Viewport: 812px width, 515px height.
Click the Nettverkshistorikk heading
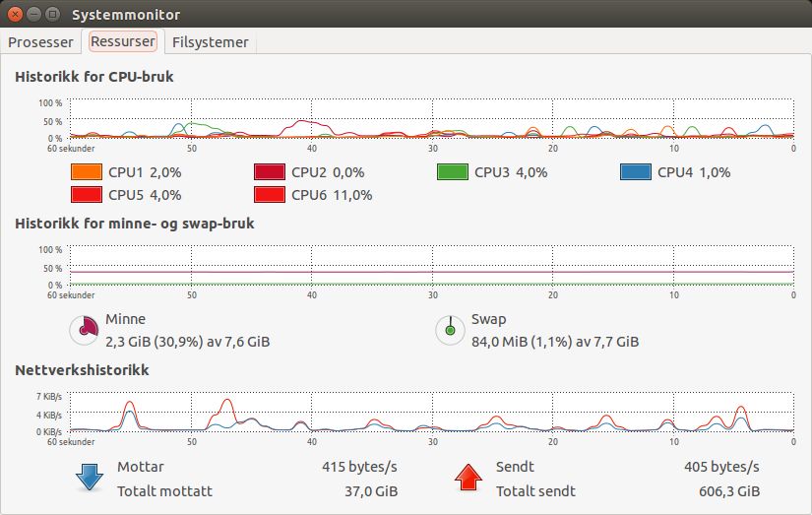click(x=82, y=370)
